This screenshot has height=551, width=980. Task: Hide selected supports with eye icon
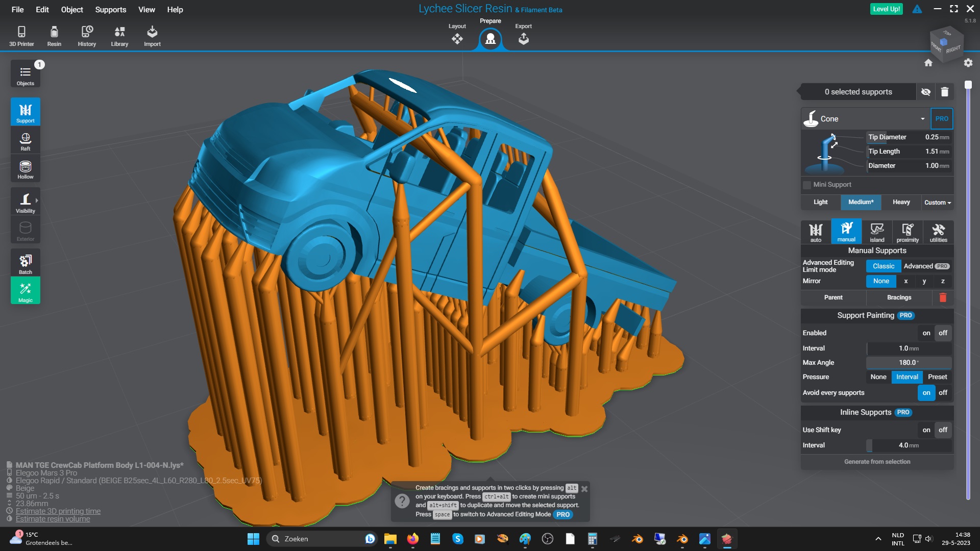pyautogui.click(x=925, y=92)
